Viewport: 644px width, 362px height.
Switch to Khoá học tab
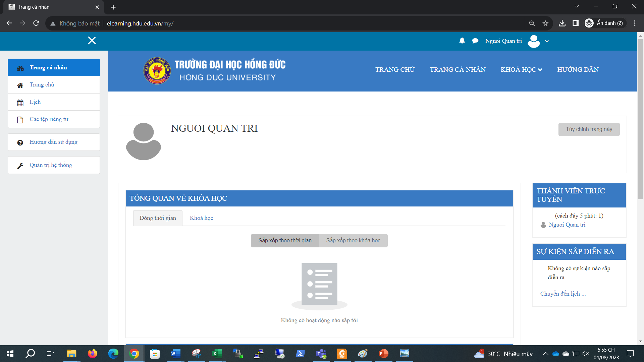(x=201, y=218)
